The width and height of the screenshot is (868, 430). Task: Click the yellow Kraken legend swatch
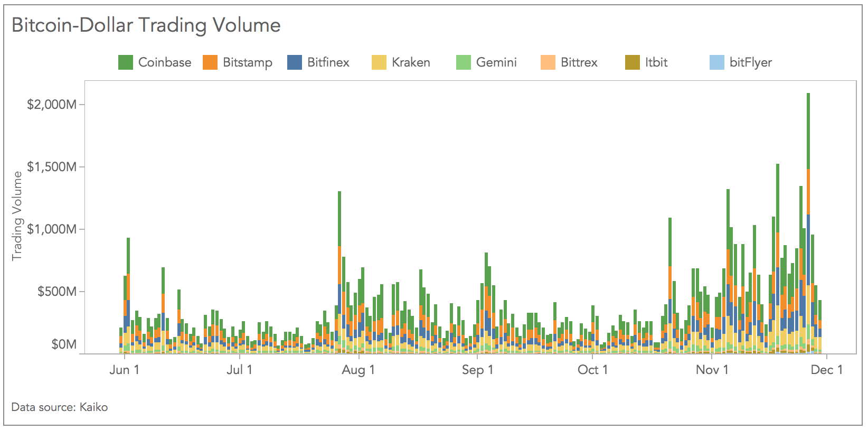[379, 62]
